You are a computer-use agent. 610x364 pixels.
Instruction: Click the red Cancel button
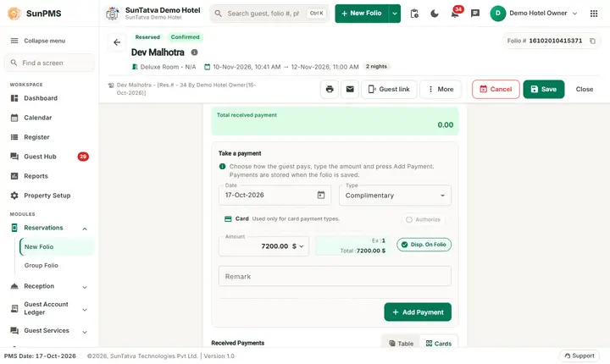[496, 89]
